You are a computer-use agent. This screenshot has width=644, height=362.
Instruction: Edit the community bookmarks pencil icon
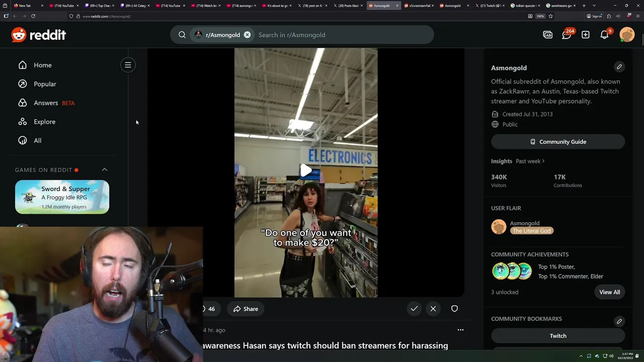(619, 321)
